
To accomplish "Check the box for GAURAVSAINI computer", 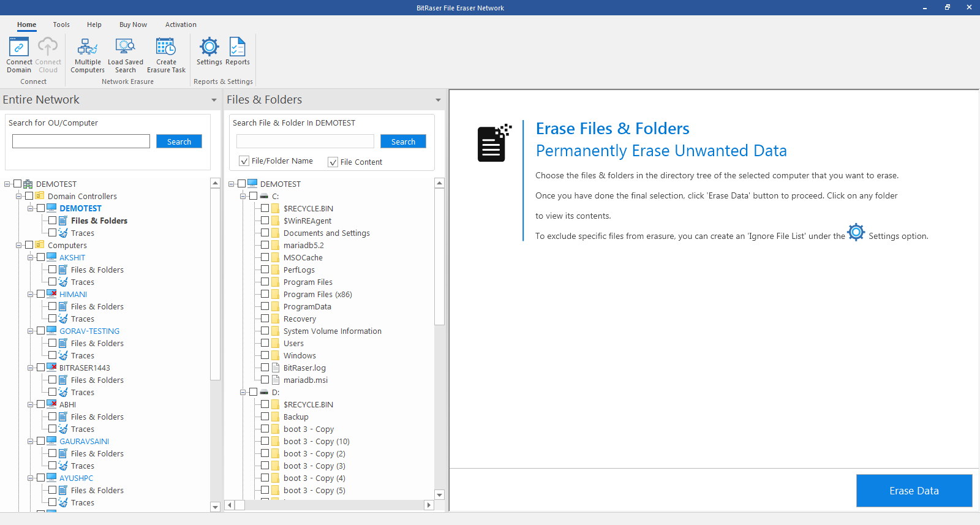I will click(41, 441).
